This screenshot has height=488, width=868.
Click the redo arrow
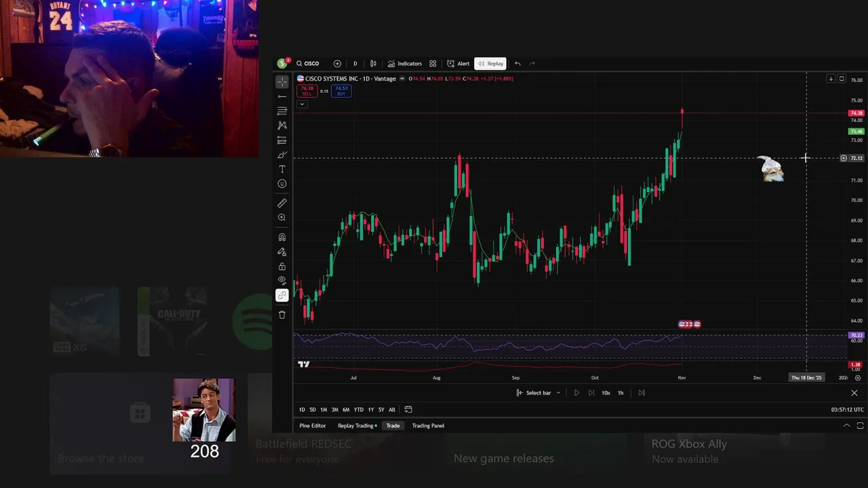[532, 64]
